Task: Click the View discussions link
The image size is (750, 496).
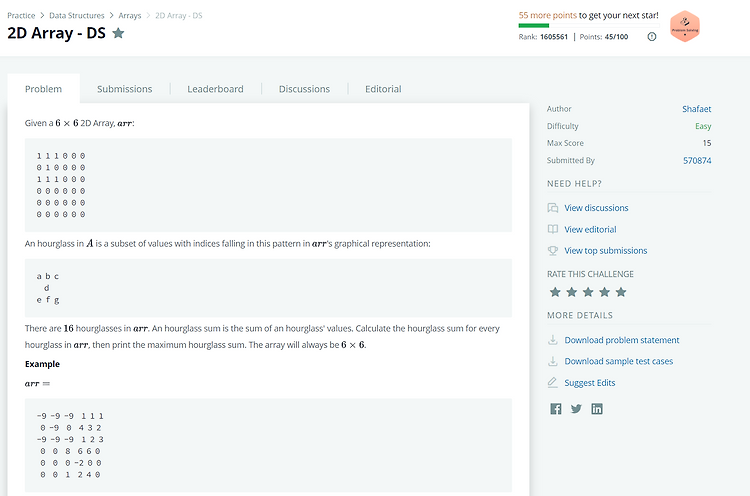Action: (x=596, y=208)
